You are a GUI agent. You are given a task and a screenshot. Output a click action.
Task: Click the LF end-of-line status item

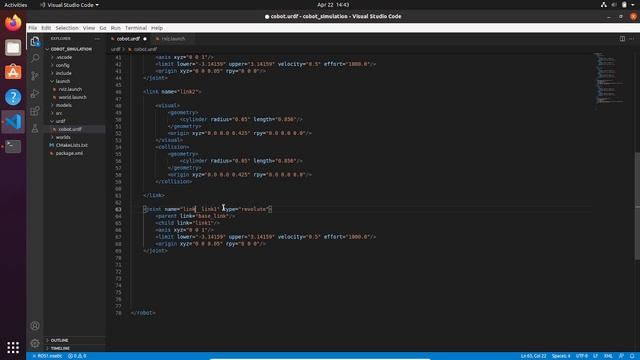596,356
